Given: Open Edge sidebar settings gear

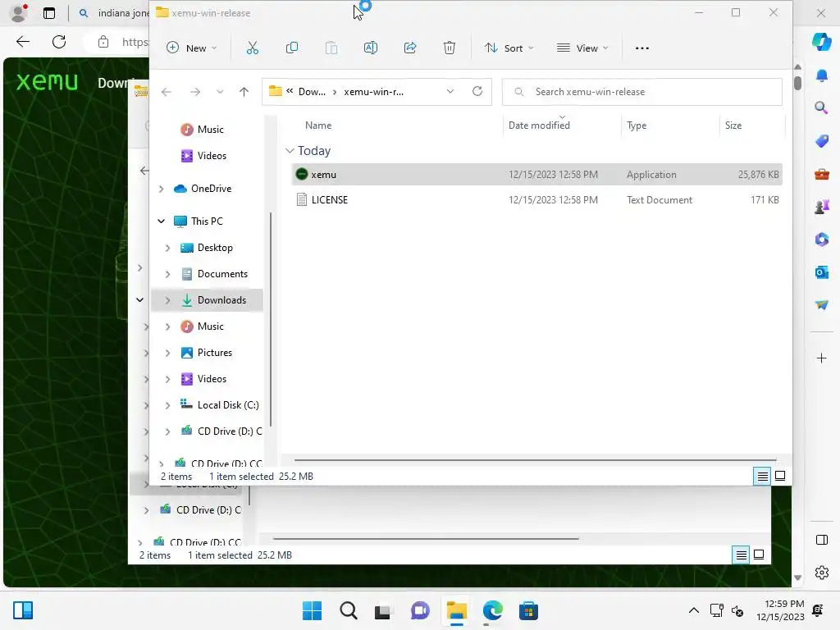Looking at the screenshot, I should click(x=821, y=572).
